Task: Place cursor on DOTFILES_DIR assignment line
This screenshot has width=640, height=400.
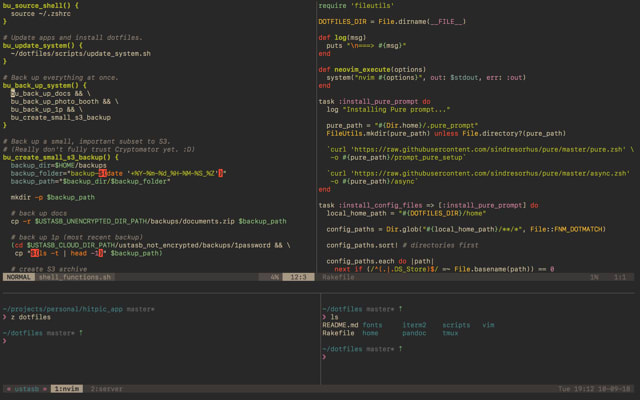Action: (x=392, y=22)
